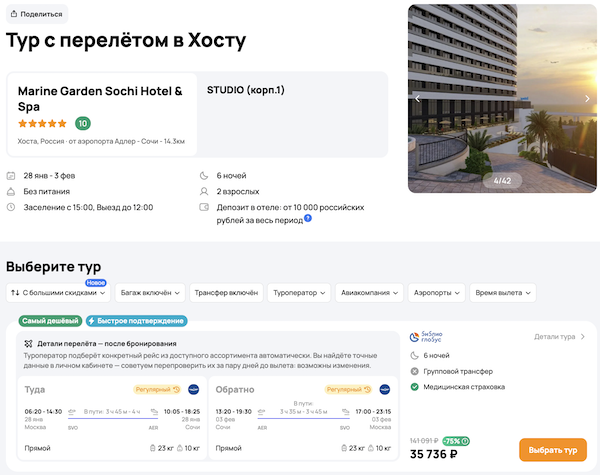Click the deposit info question icon

(x=308, y=217)
